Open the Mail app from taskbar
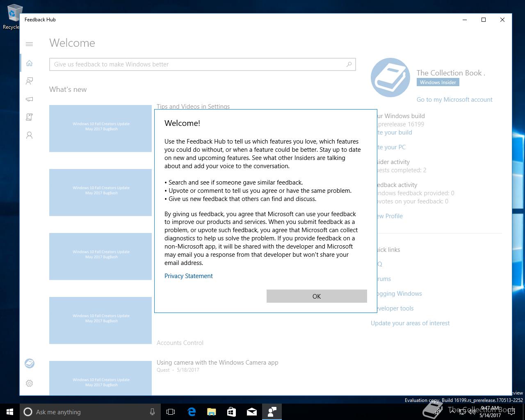 point(252,412)
